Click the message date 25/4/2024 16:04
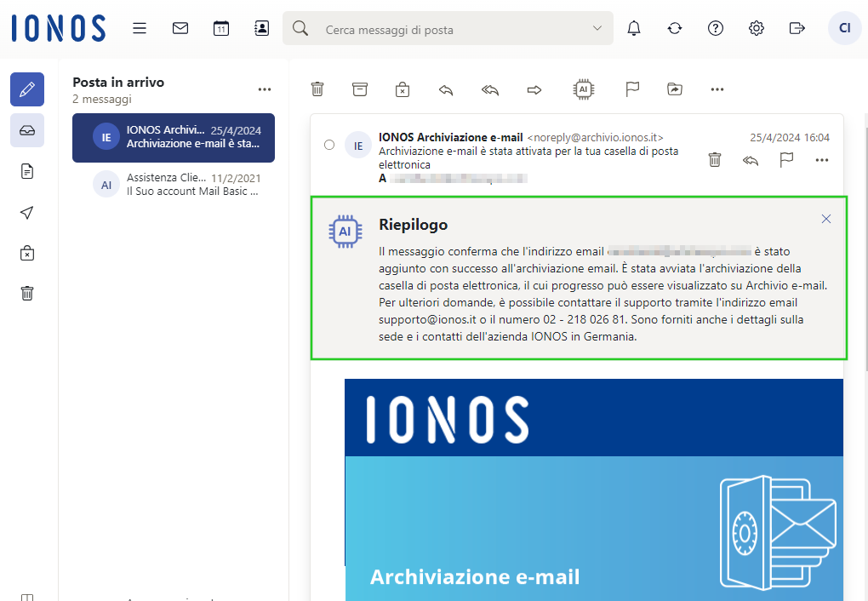 click(790, 137)
